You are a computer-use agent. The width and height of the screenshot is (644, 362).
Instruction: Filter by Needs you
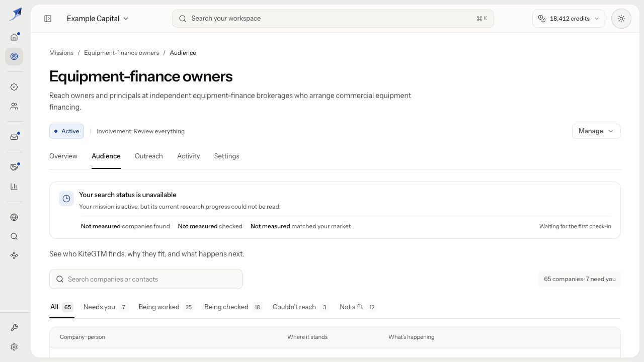point(106,307)
